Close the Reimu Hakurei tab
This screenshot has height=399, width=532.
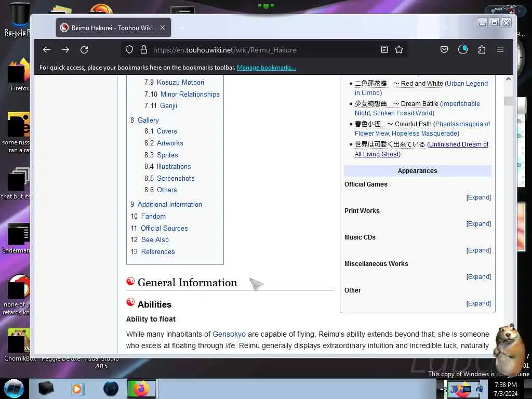(163, 28)
